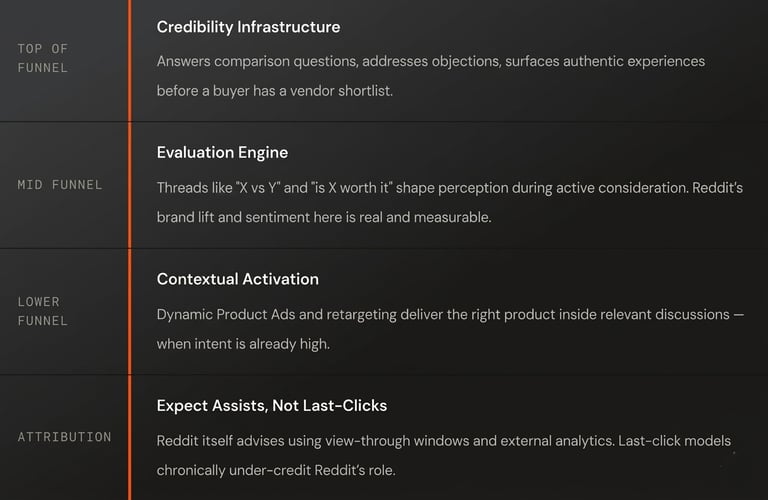Click the text about view-through windows
Viewport: 768px width, 500px height.
click(444, 441)
